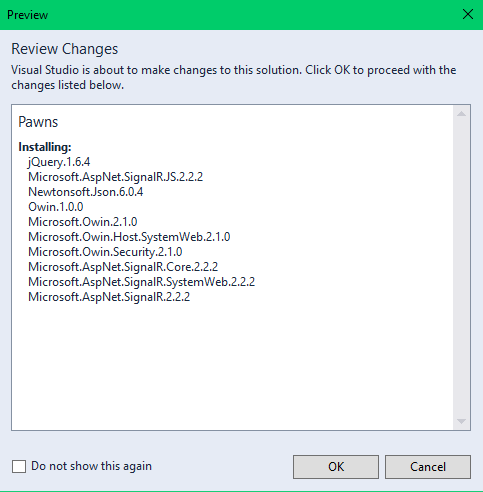The height and width of the screenshot is (492, 483).
Task: Select the Owin.1.0.0 entry
Action: click(56, 207)
